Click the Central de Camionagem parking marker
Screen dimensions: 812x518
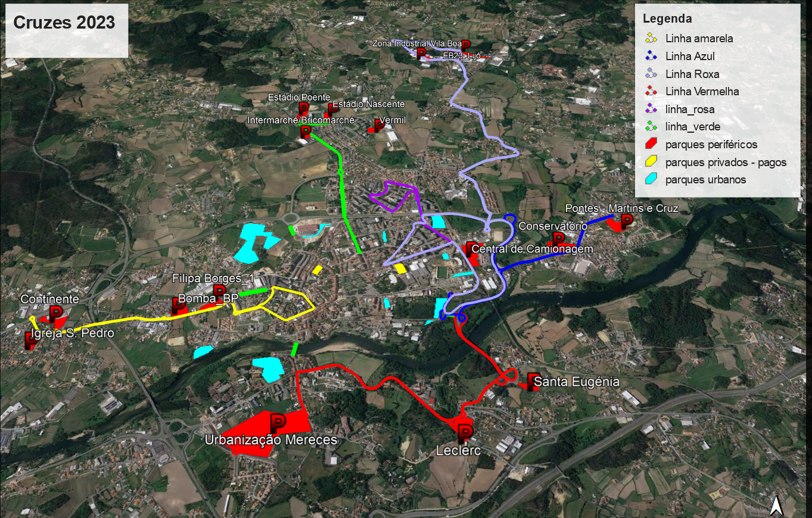(471, 249)
